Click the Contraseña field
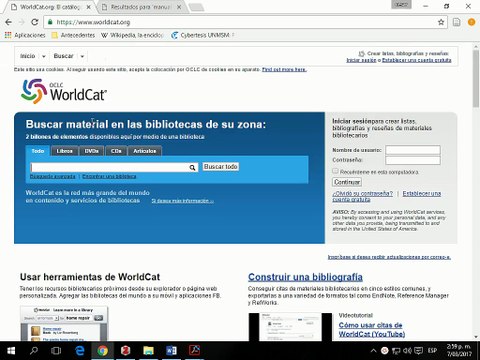Screen dimensions: 480x360 tap(413, 160)
